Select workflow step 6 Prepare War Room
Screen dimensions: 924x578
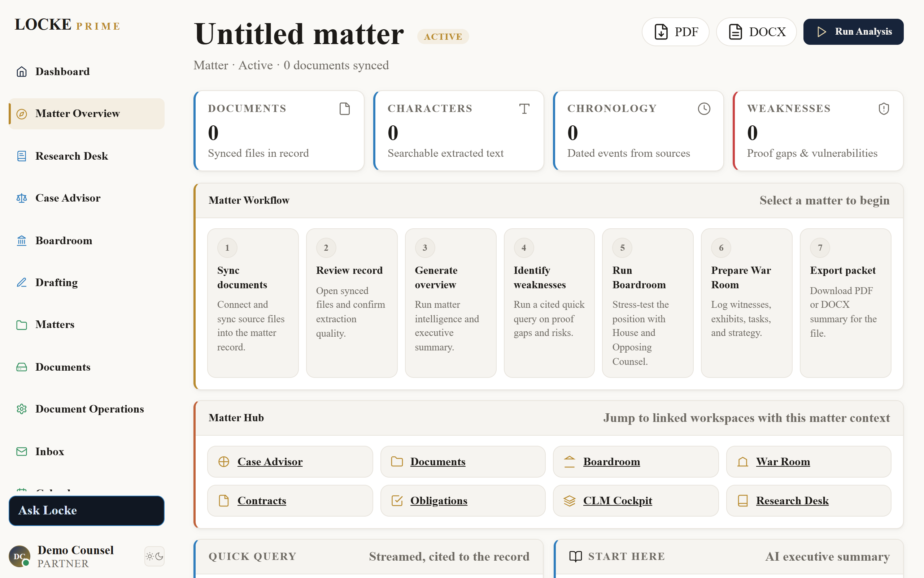[x=746, y=303]
